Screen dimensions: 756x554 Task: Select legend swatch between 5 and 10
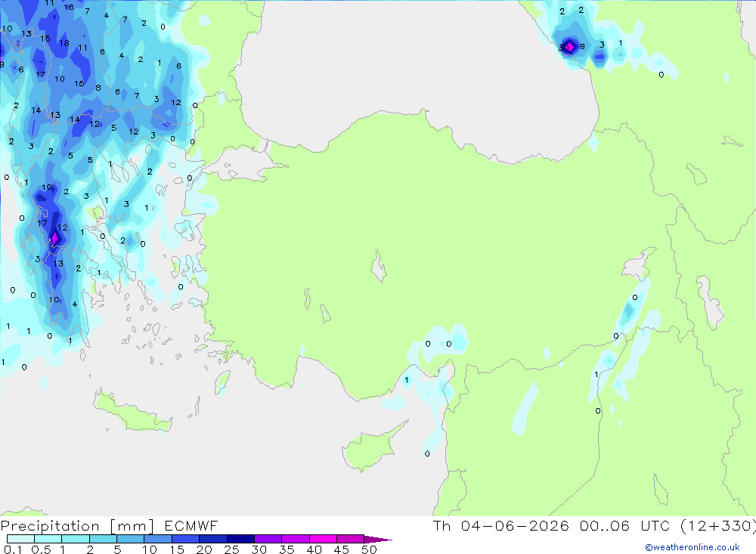click(130, 539)
